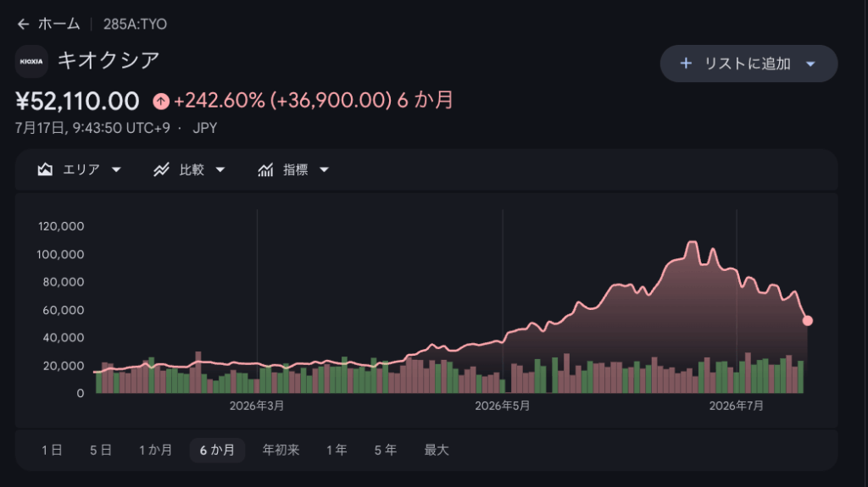Expand the 指標 dropdown arrow

(325, 170)
